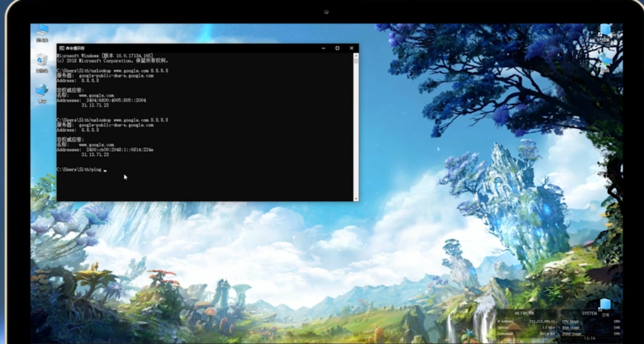Minimize the Command Prompt window
The height and width of the screenshot is (344, 644).
pos(323,48)
